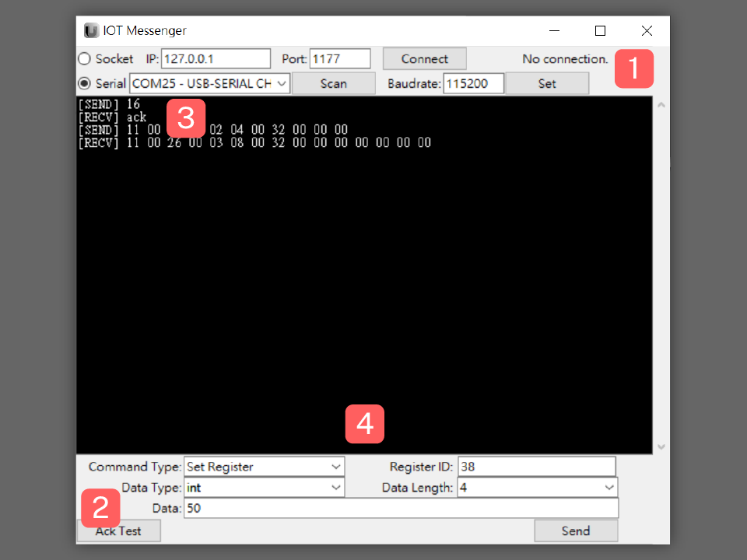Click the log scrollbar down arrow

662,446
